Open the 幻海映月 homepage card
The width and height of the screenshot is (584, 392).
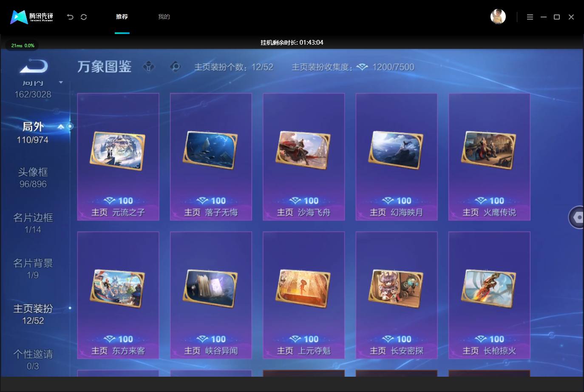tap(397, 157)
